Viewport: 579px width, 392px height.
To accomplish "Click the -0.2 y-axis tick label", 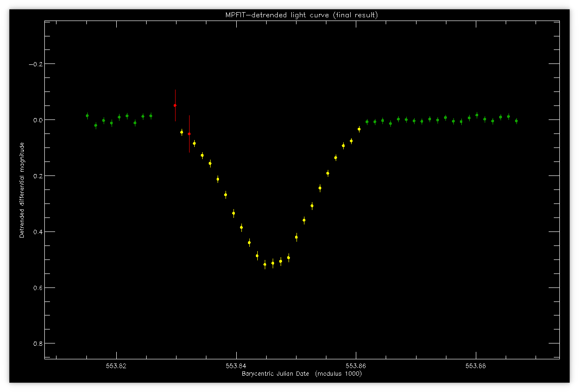I will click(35, 64).
